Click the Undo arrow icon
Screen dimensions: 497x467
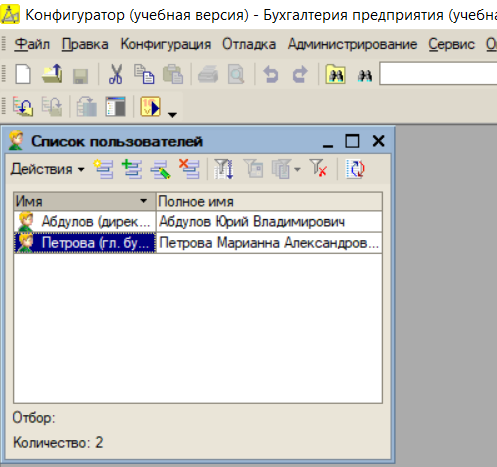coord(271,74)
